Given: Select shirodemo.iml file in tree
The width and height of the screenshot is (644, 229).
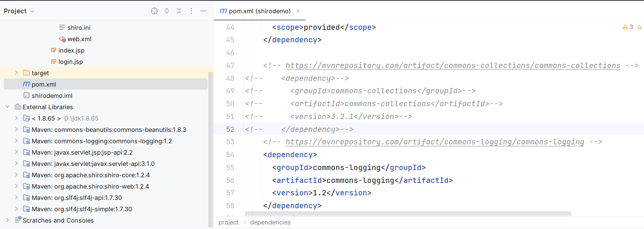Looking at the screenshot, I should tap(52, 96).
